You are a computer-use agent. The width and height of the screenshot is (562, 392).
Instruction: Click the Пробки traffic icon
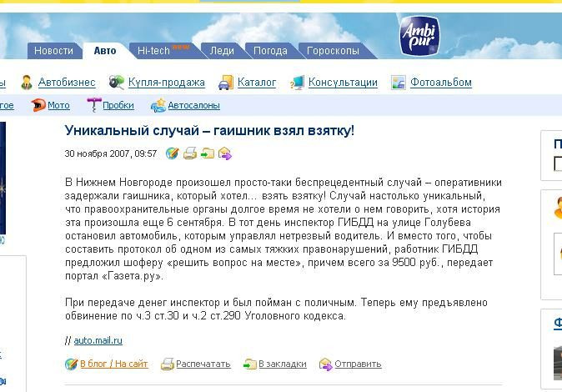[94, 105]
